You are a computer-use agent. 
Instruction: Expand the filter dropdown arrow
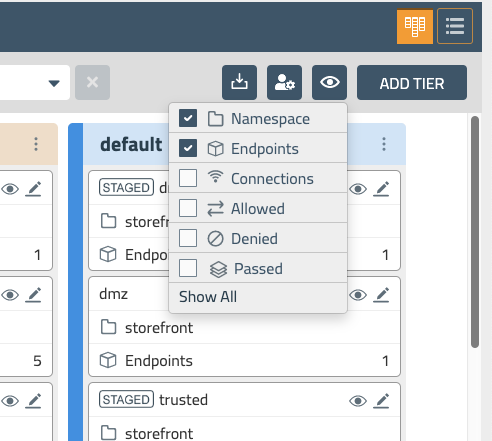[54, 83]
